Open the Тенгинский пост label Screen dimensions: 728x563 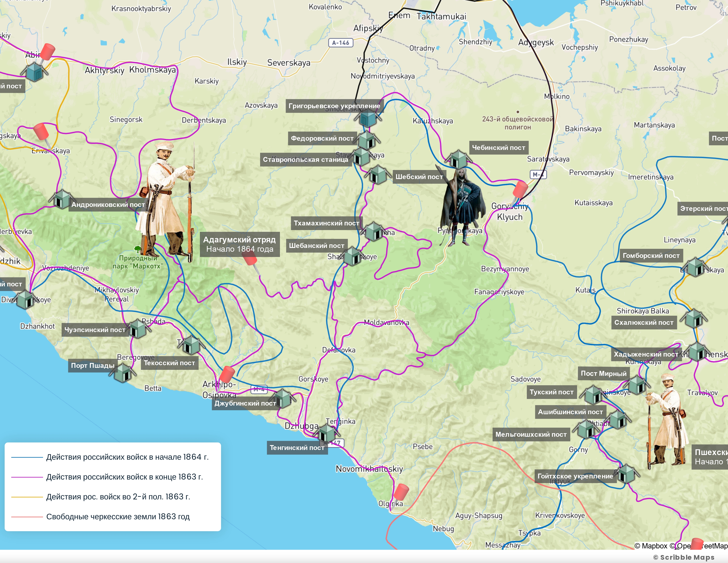(x=297, y=448)
